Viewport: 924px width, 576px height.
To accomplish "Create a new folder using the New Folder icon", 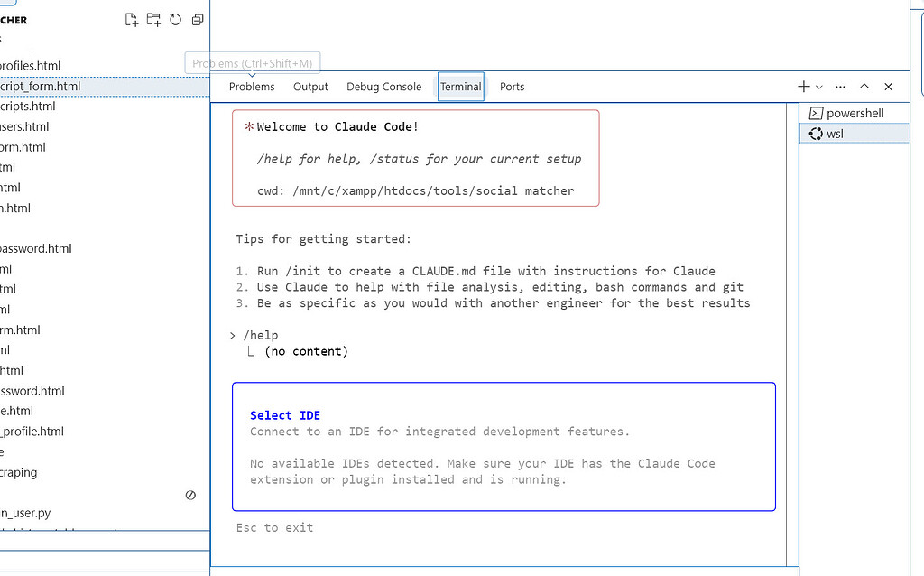I will click(152, 19).
